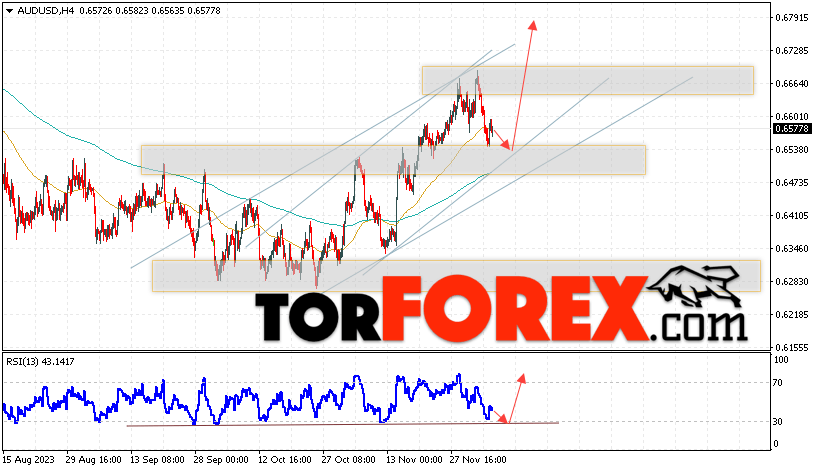Click the 13 Nov 00:00 time axis label
This screenshot has height=471, width=816.
(414, 460)
